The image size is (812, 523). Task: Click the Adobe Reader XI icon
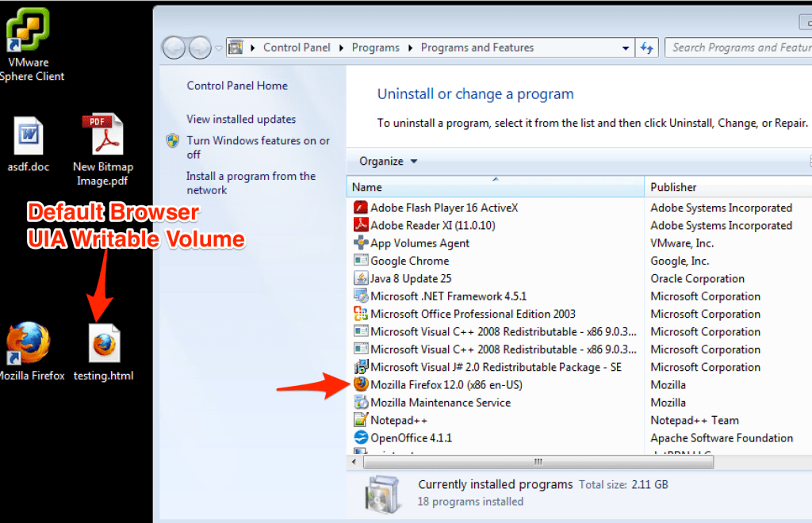tap(361, 225)
